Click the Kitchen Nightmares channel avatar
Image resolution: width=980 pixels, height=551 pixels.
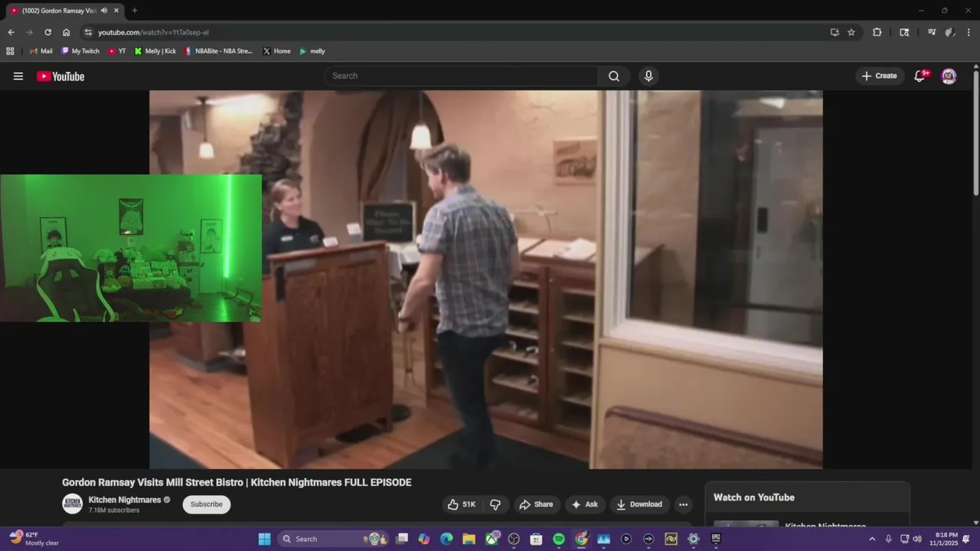[x=73, y=504]
